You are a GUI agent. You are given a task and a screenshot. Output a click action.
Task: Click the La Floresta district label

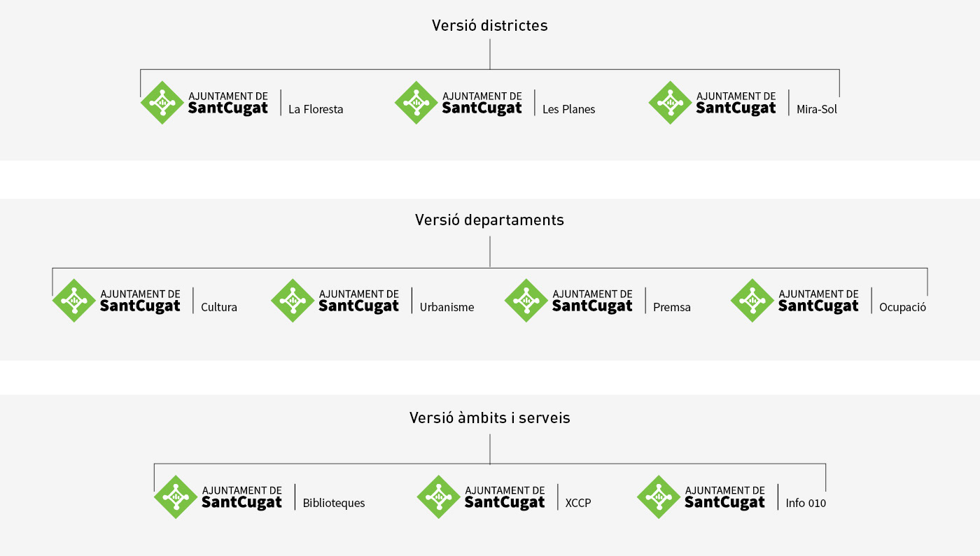click(x=316, y=110)
